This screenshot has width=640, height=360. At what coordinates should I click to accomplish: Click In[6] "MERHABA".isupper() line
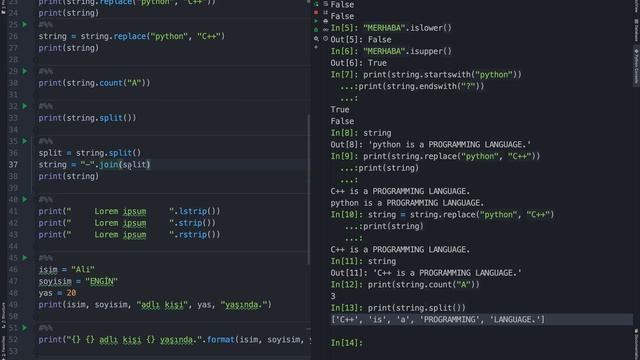tap(391, 51)
